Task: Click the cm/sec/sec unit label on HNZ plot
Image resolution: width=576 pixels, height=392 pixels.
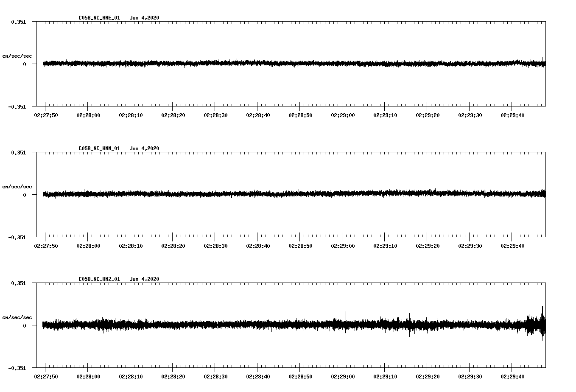Action: click(17, 317)
